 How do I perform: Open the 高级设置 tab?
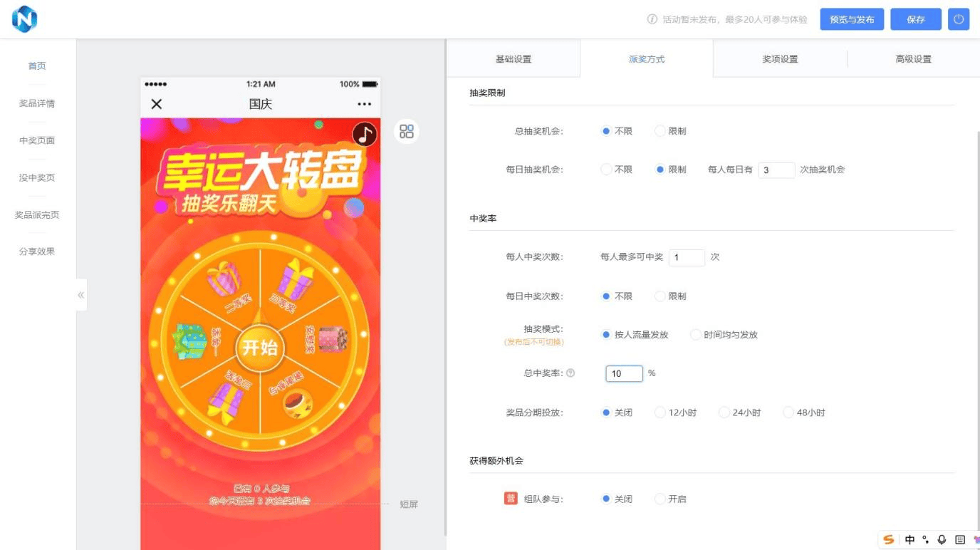913,58
